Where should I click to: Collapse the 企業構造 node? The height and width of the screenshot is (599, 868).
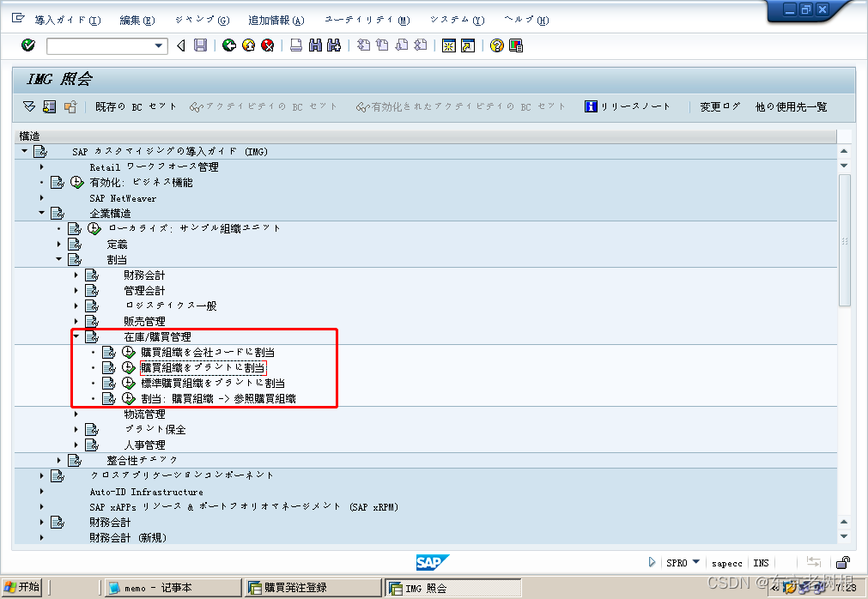[x=41, y=213]
